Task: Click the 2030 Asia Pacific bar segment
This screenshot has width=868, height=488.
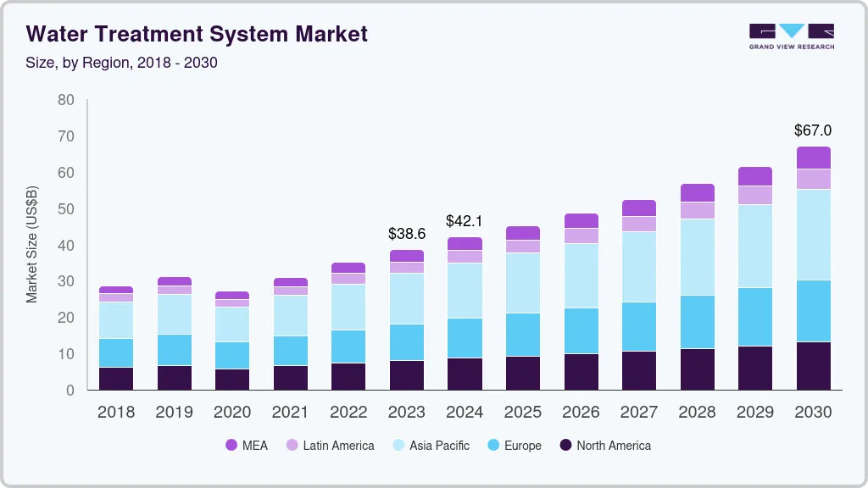Action: tap(813, 235)
